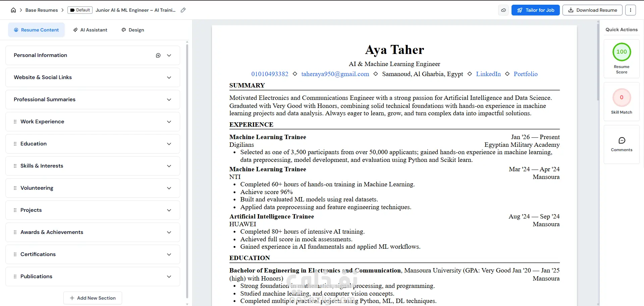The height and width of the screenshot is (306, 644).
Task: Expand the Skills & Interests section
Action: (93, 166)
